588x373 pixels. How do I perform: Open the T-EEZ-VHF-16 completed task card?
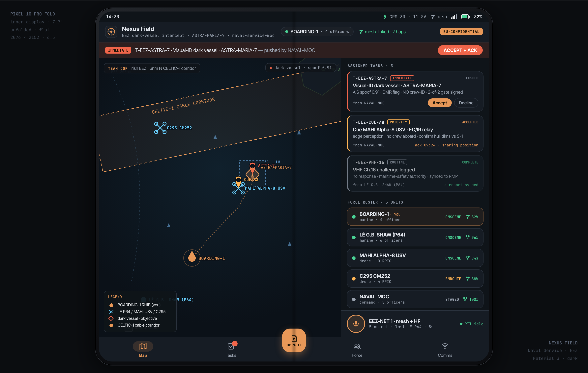(x=415, y=173)
